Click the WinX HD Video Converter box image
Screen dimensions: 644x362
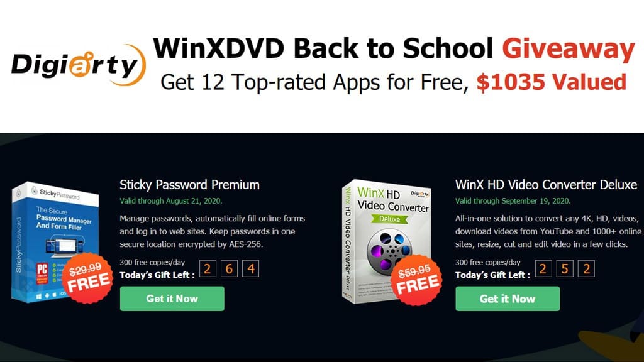pos(387,241)
